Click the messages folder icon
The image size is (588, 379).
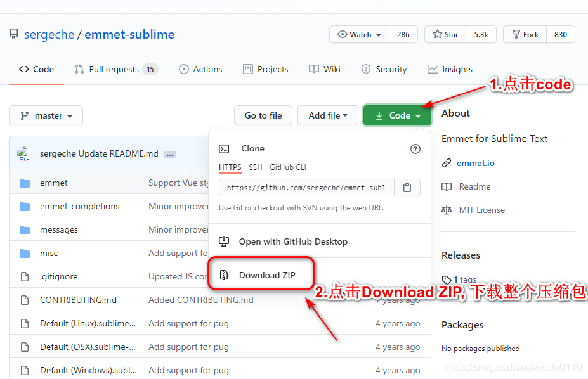click(x=25, y=229)
